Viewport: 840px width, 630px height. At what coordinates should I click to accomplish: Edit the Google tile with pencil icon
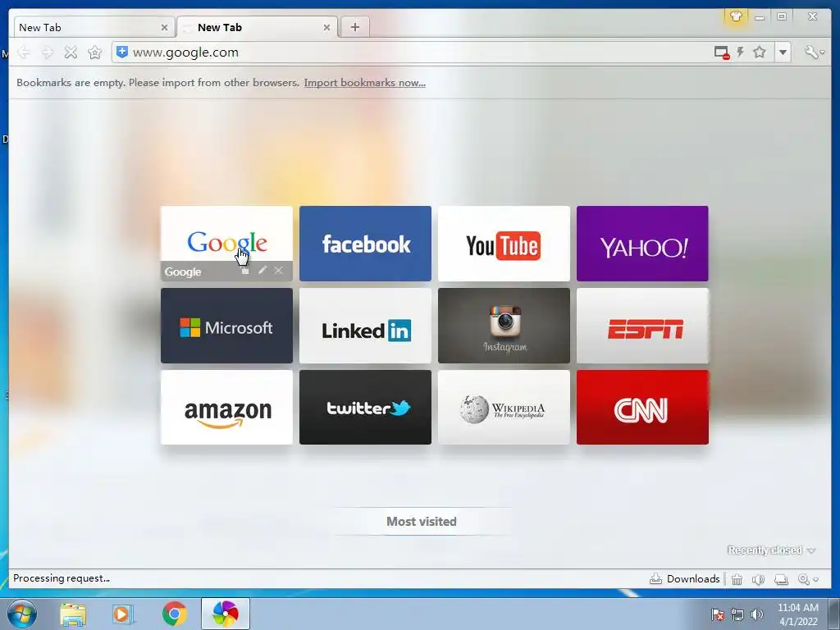pos(262,270)
